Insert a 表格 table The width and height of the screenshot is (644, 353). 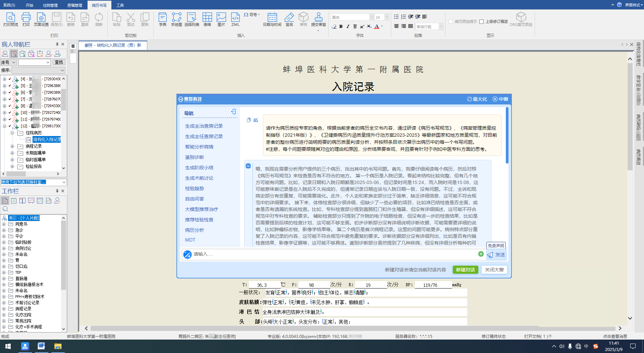coord(207,19)
